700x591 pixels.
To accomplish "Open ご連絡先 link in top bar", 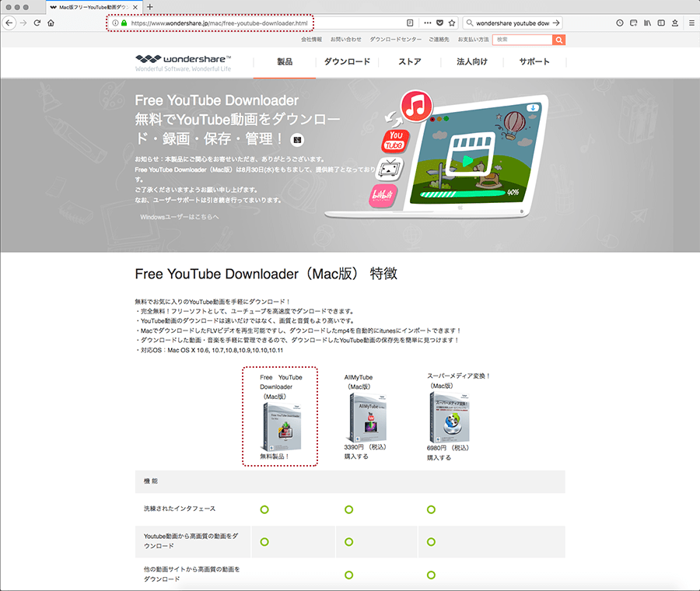I will (x=439, y=40).
